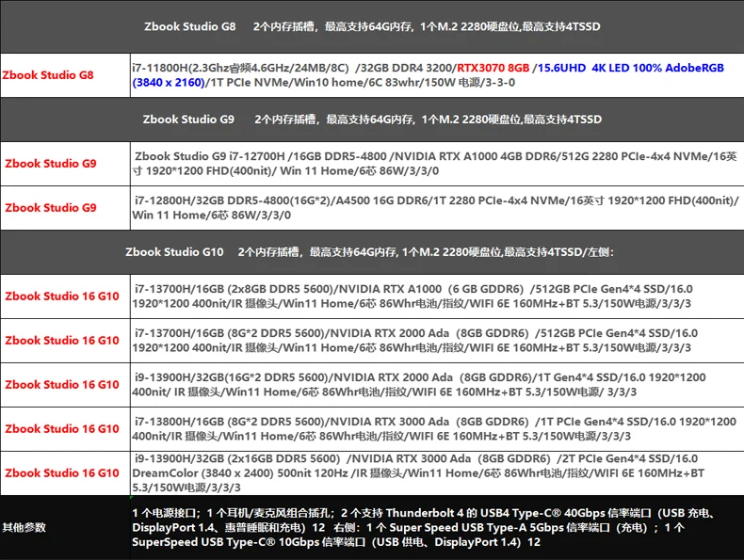Select the i7-12800H A4500 16G spec cell
This screenshot has width=744, height=560.
[x=437, y=208]
